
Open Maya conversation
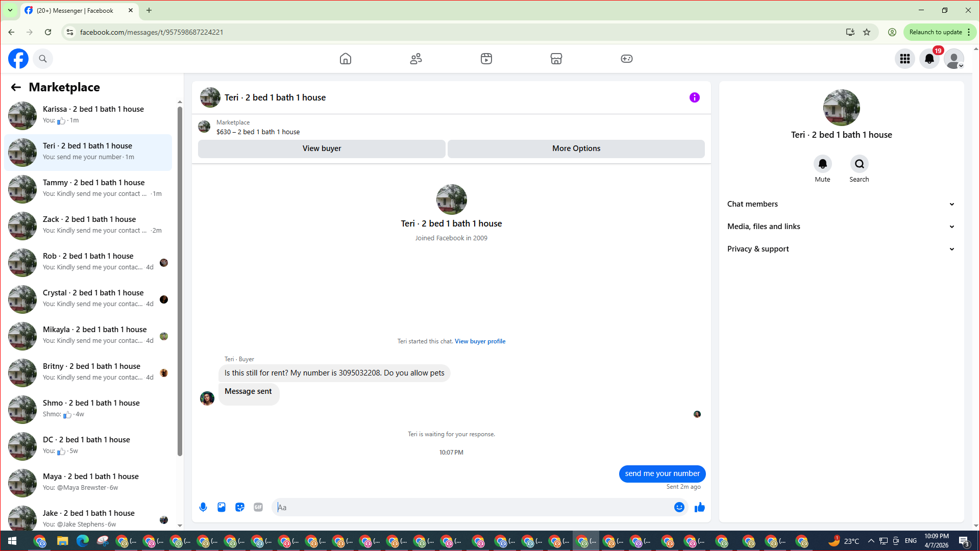pos(88,483)
